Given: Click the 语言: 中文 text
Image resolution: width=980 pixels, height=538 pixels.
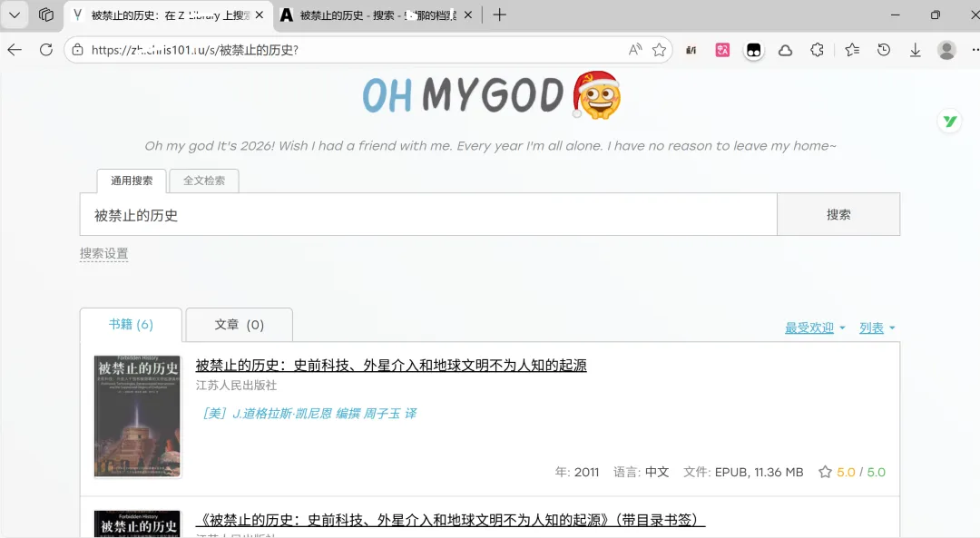Looking at the screenshot, I should point(641,473).
